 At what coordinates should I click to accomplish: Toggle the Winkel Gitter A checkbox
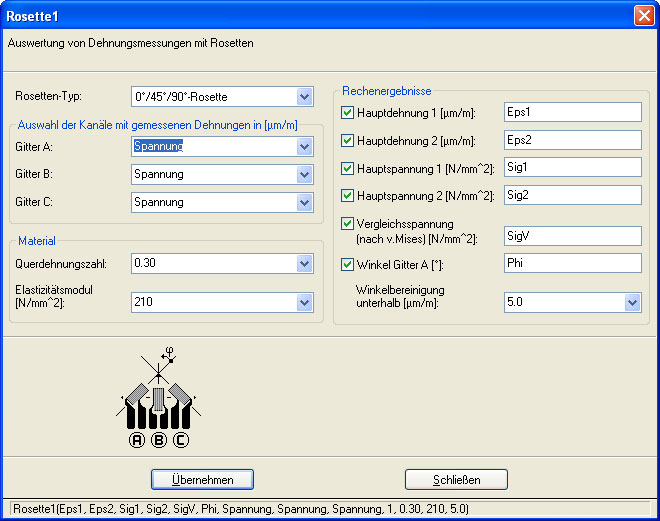348,265
